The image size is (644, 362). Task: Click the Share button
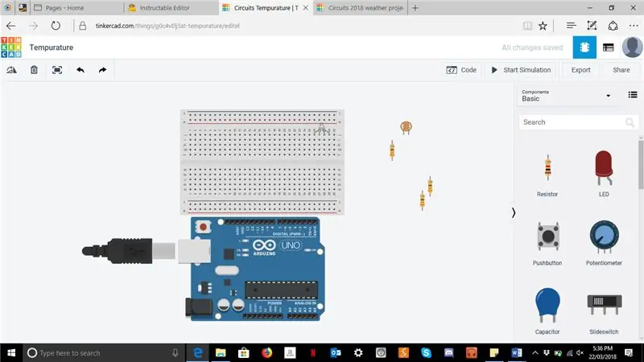[x=621, y=70]
